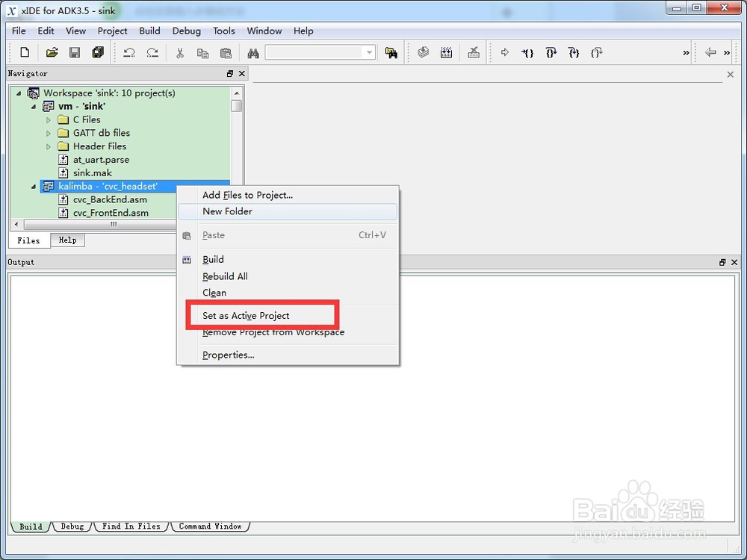Collapse the kalimba 'cvc_headset' project node

tap(34, 187)
